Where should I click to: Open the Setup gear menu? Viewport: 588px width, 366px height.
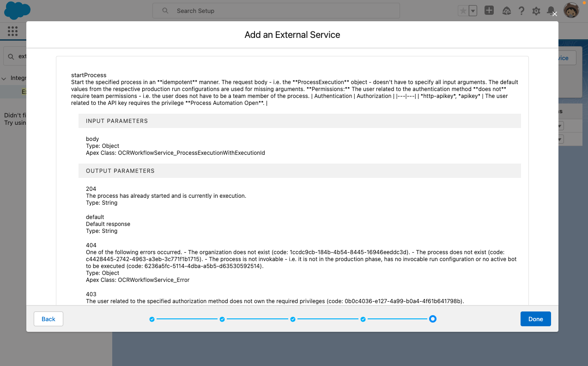(536, 11)
